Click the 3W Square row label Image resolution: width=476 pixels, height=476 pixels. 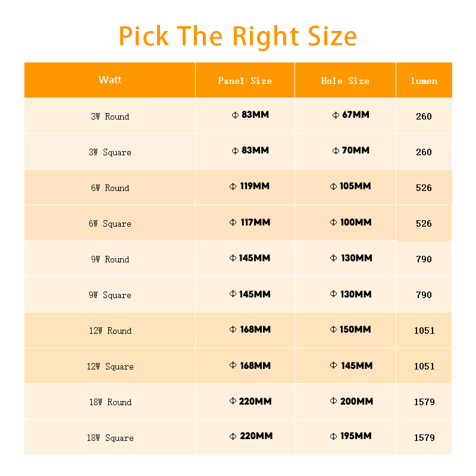pyautogui.click(x=110, y=152)
